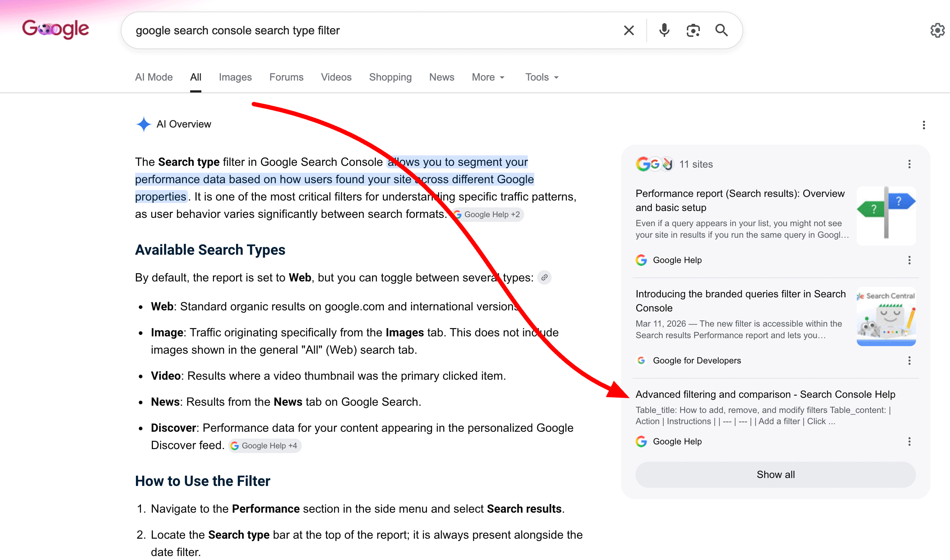The image size is (950, 560).
Task: Open the 'Google Help +4' source chip
Action: pos(265,446)
